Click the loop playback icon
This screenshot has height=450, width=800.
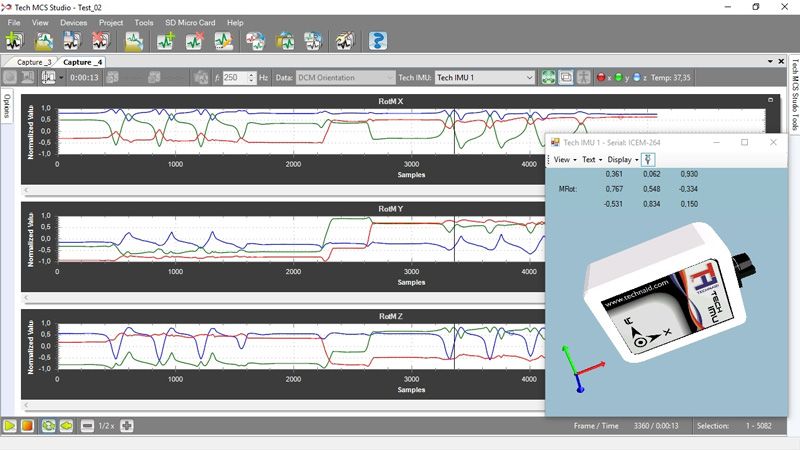click(47, 426)
